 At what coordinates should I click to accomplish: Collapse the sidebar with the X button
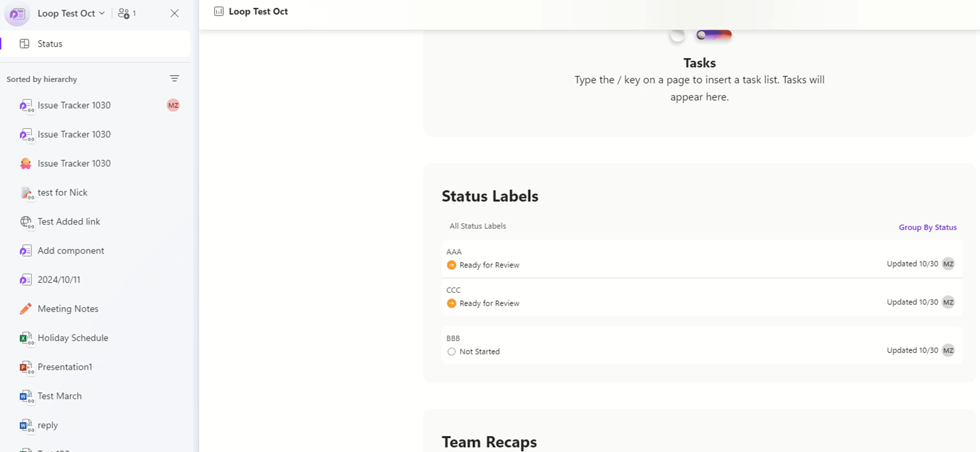174,13
